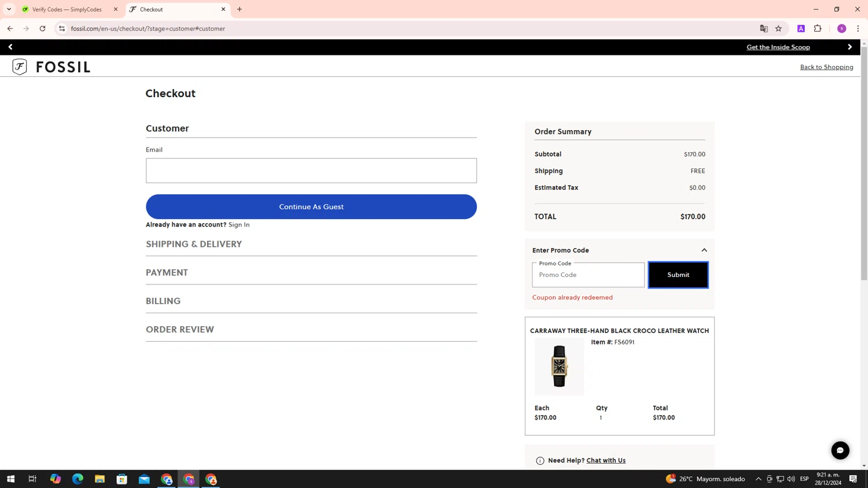Click the Carraway Three-Hand watch title

619,331
